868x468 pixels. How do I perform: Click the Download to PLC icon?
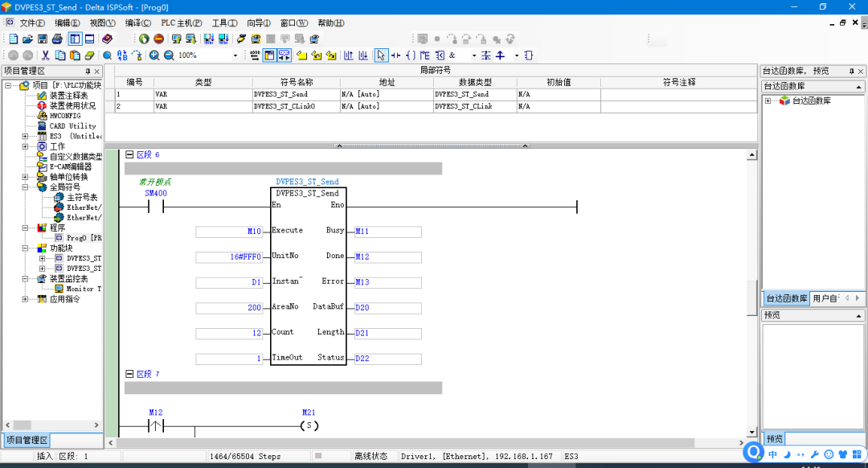click(191, 39)
